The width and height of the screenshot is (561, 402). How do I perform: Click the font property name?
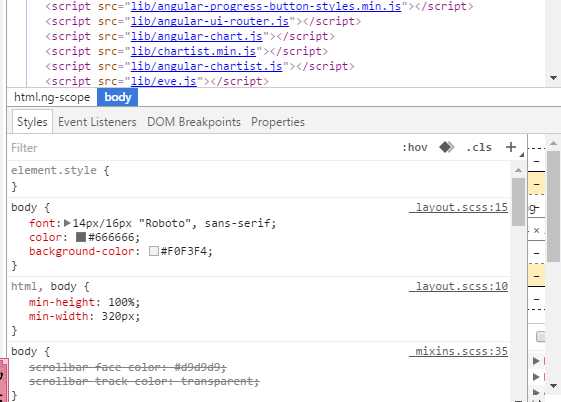tap(42, 223)
